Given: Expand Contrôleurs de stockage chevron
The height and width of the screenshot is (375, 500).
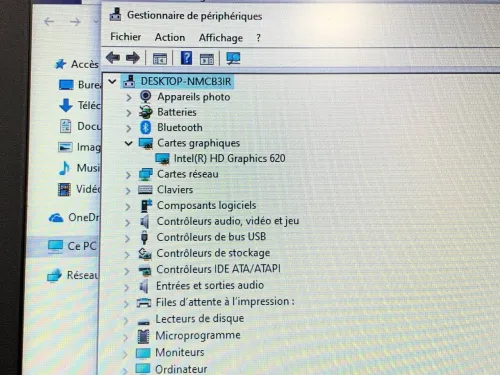Looking at the screenshot, I should (127, 255).
